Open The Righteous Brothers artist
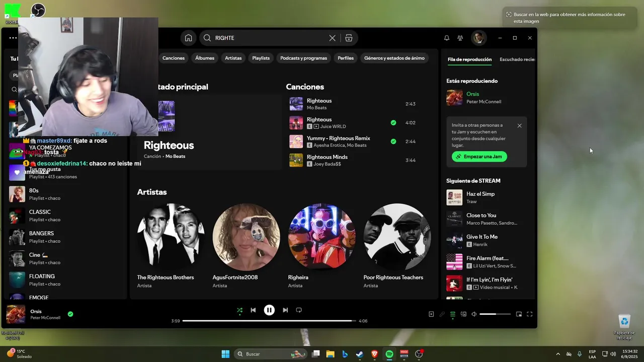 (x=171, y=246)
